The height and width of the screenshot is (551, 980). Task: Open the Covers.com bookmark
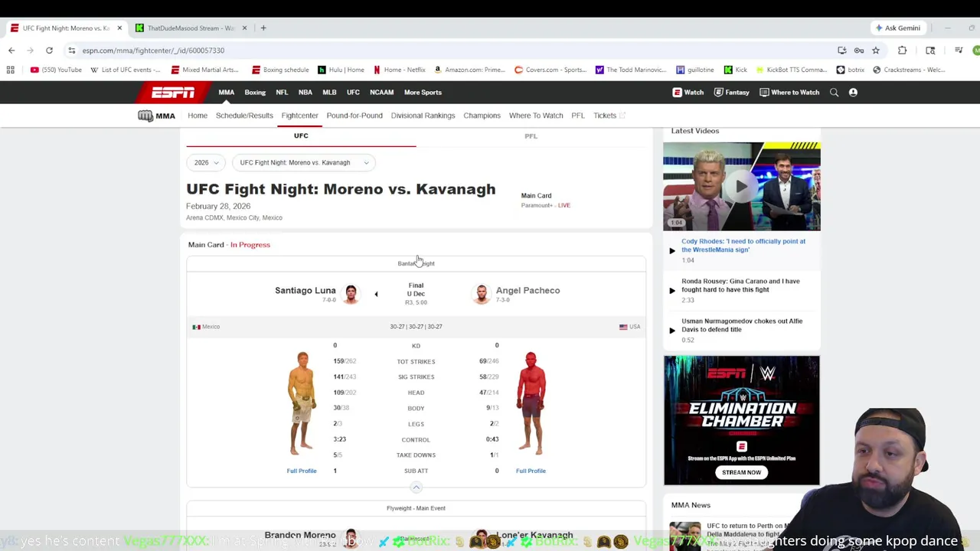click(550, 70)
